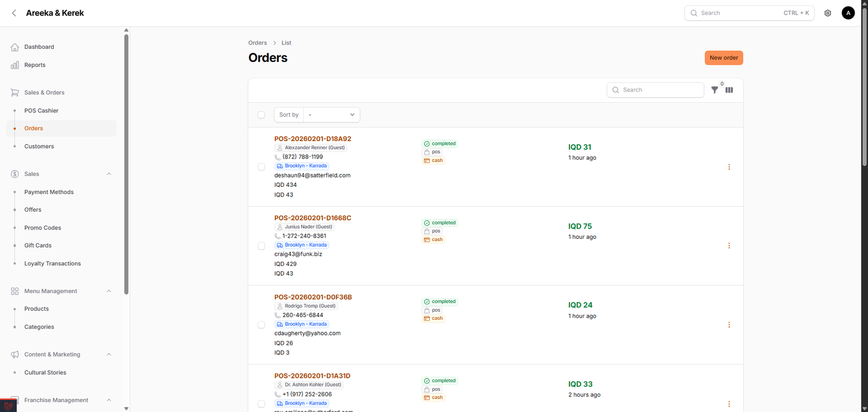Select Orders in the sidebar

tap(61, 129)
